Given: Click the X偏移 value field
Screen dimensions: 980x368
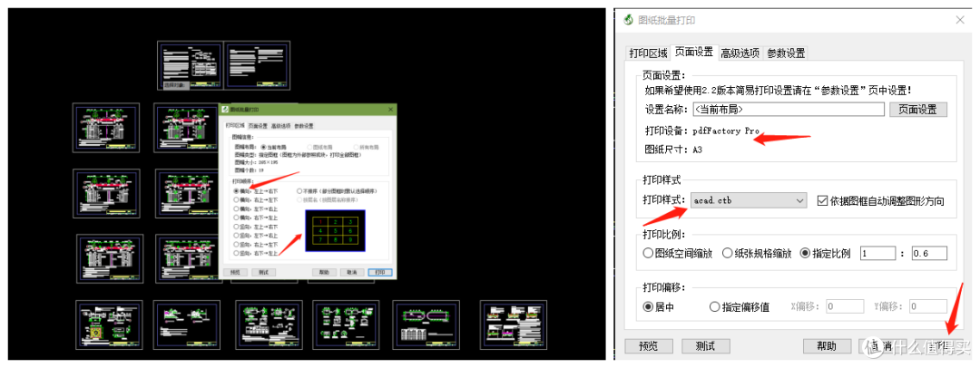Looking at the screenshot, I should click(x=845, y=306).
